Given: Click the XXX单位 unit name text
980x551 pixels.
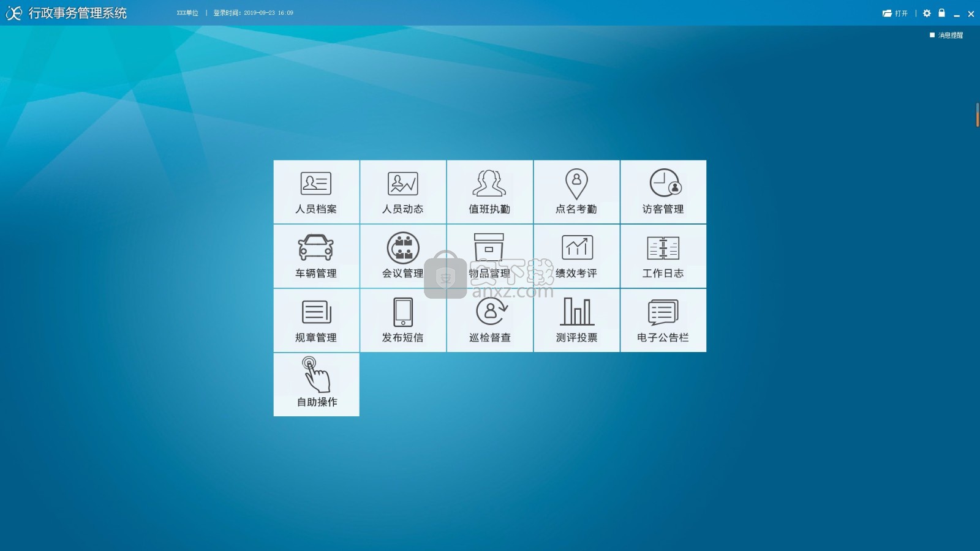Looking at the screenshot, I should [x=187, y=13].
